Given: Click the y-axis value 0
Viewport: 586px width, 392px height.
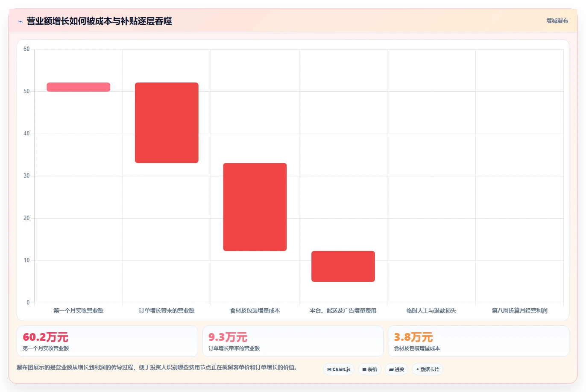Looking at the screenshot, I should 28,303.
